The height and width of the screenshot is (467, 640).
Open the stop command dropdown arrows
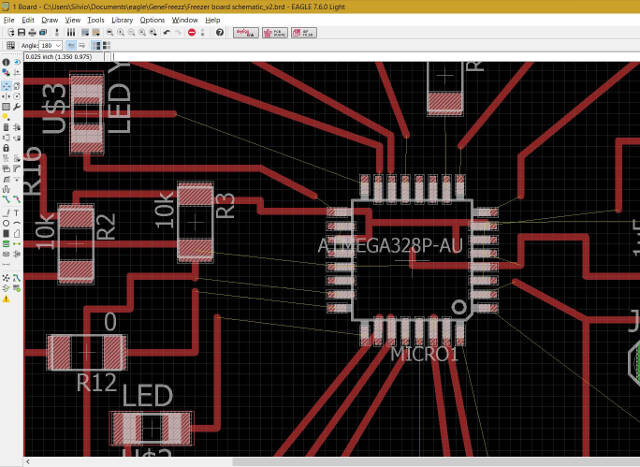202,33
